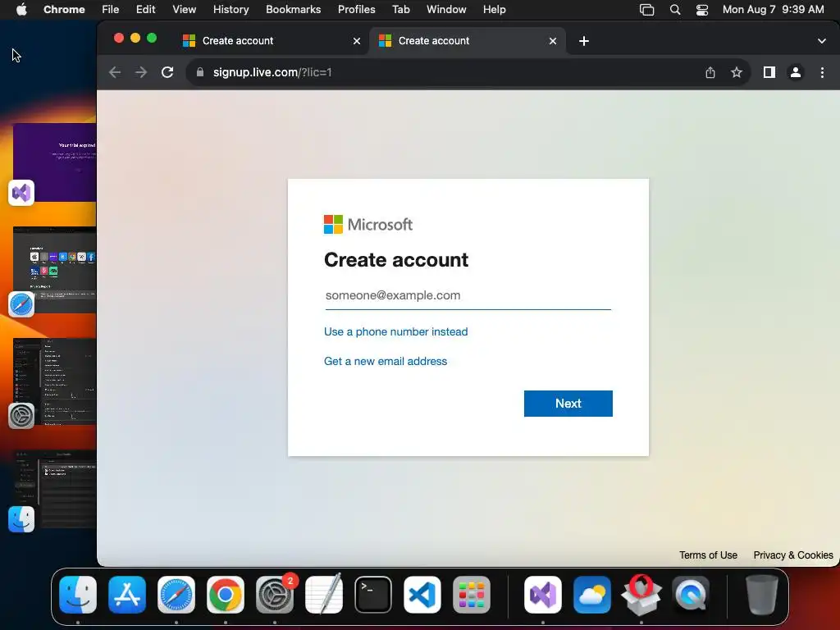This screenshot has width=840, height=630.
Task: Click the browser forward arrow
Action: (141, 72)
